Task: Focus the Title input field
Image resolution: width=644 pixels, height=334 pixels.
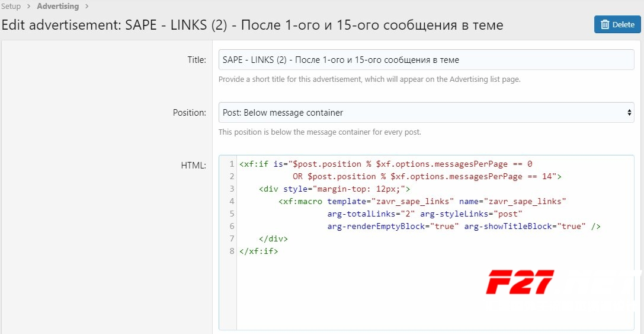Action: 427,60
